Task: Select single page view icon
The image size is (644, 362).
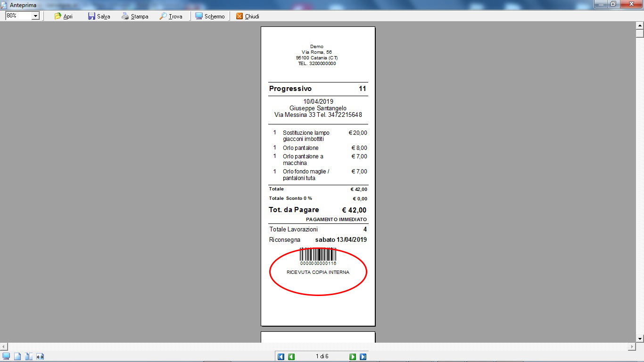Action: click(x=17, y=356)
